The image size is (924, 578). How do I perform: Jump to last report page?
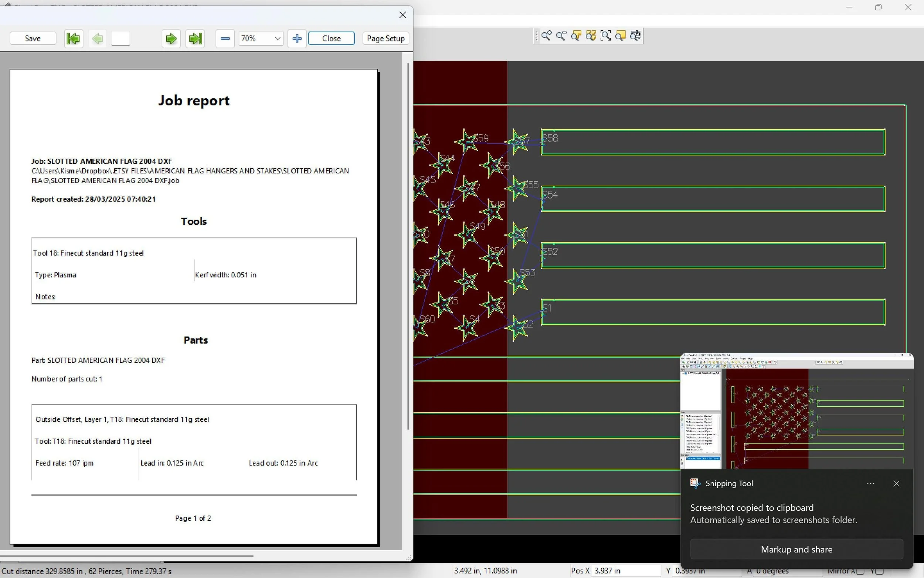click(x=195, y=38)
